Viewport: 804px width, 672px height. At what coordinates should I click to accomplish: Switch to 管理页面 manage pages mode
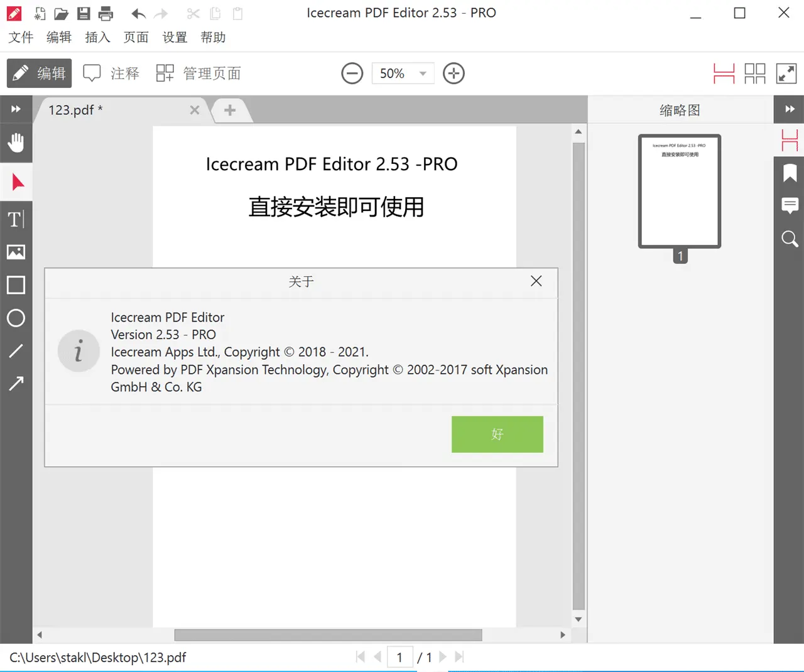coord(198,73)
